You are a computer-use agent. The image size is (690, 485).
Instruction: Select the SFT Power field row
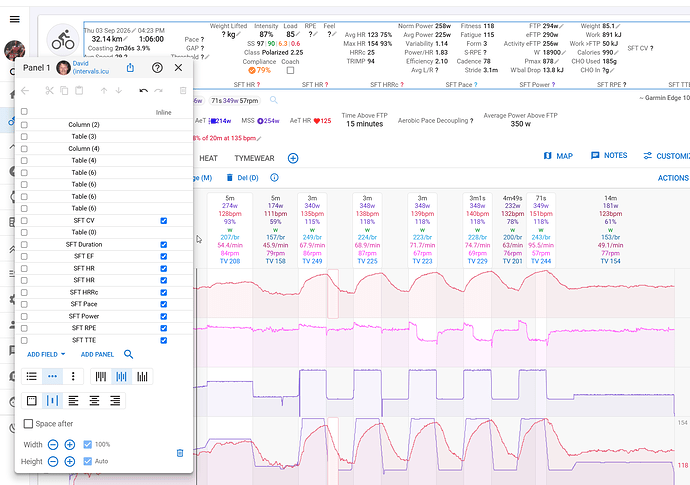click(x=104, y=316)
